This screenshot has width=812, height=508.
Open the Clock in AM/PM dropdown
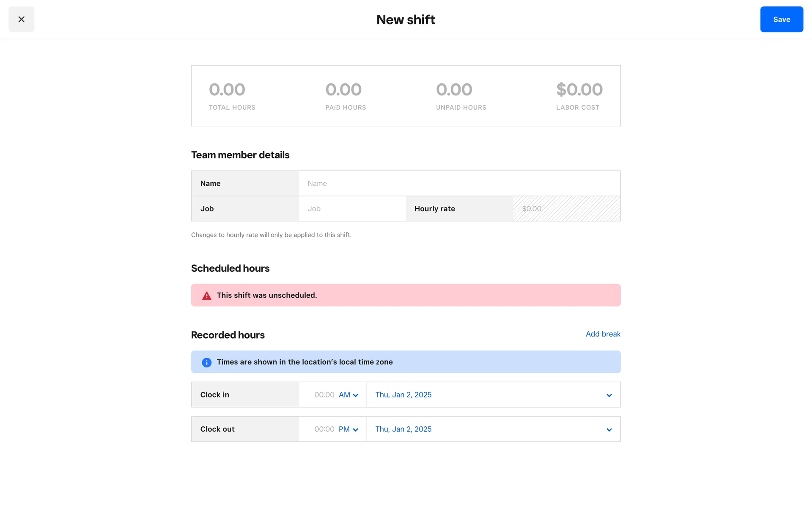(348, 395)
